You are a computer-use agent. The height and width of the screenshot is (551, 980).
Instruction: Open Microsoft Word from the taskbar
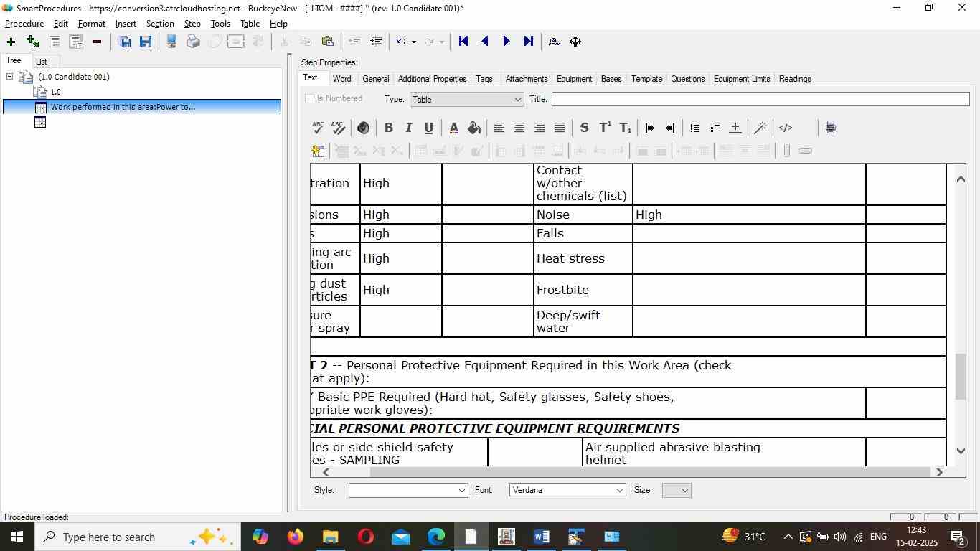pos(542,537)
